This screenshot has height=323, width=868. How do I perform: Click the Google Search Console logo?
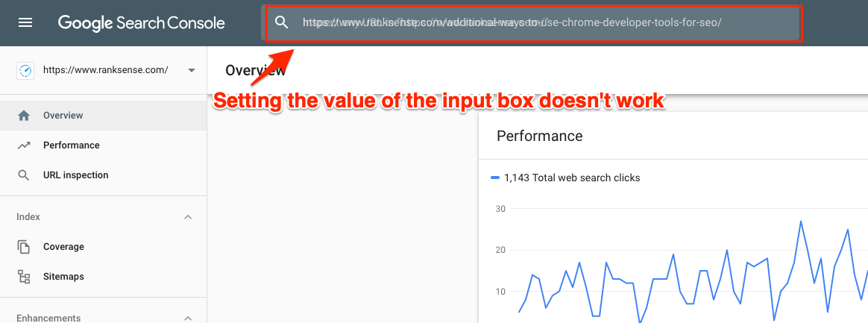tap(141, 23)
